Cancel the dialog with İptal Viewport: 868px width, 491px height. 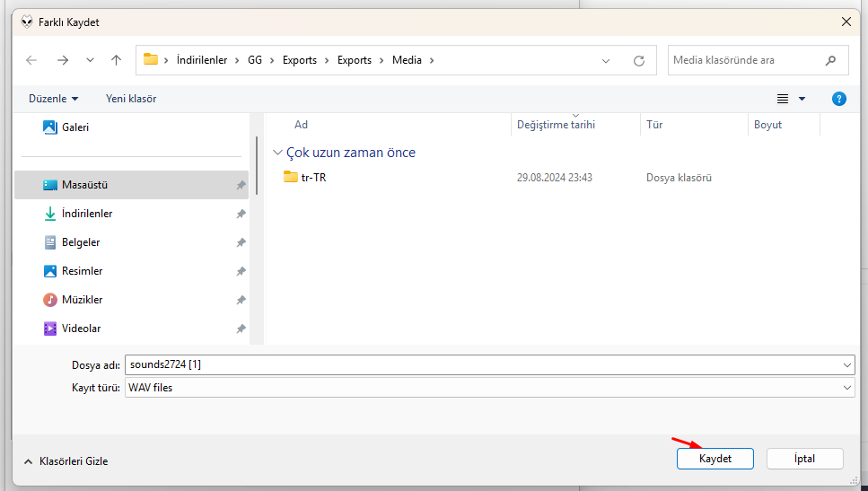(x=805, y=459)
